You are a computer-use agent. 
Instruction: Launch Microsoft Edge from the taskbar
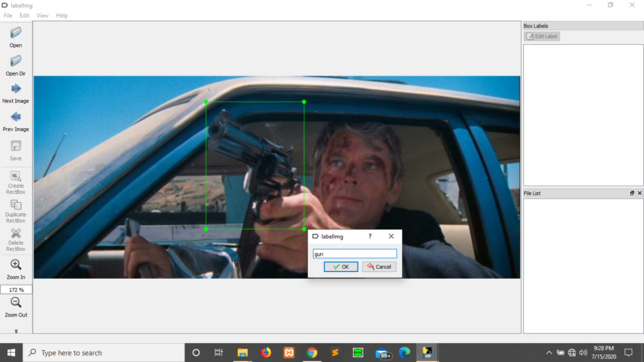(x=404, y=353)
